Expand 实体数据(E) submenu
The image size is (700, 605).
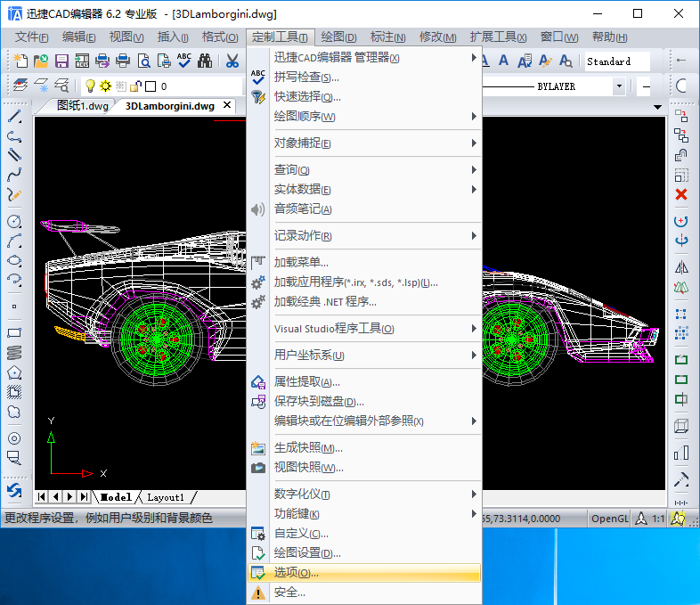point(364,190)
